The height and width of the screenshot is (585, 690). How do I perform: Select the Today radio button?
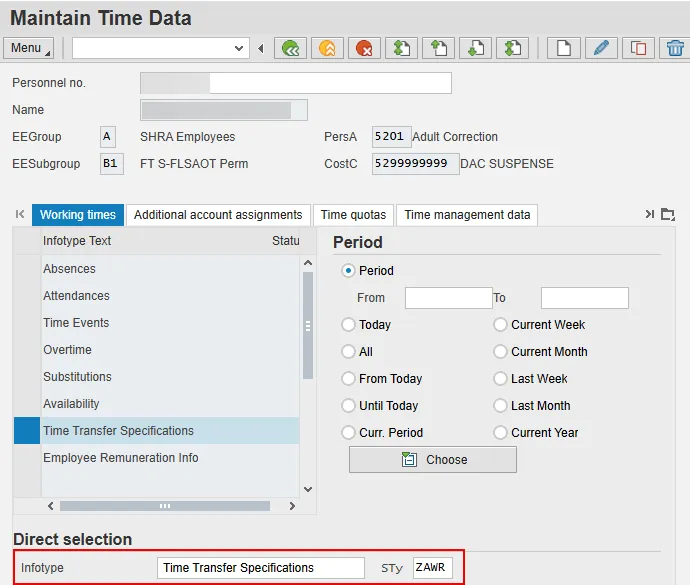(x=348, y=325)
